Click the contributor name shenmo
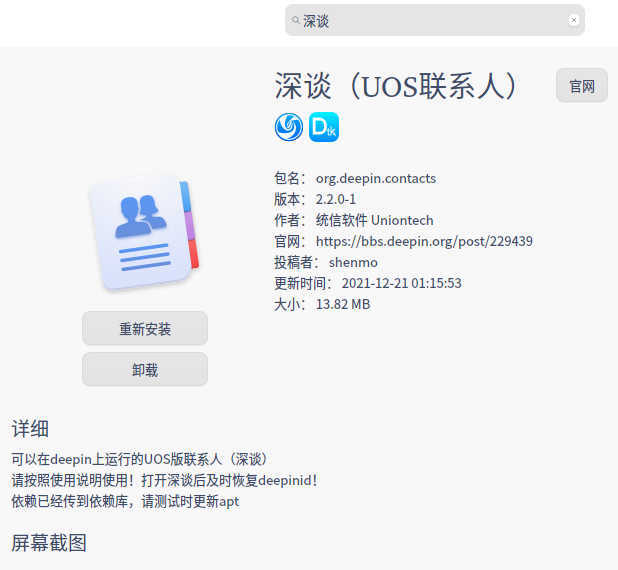The height and width of the screenshot is (570, 618). tap(353, 263)
